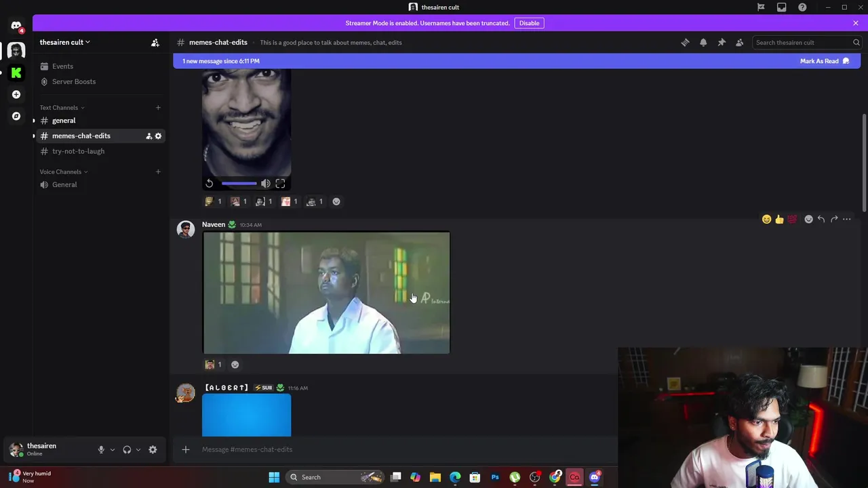Add reaction under Naveen's video
868x488 pixels.
235,365
